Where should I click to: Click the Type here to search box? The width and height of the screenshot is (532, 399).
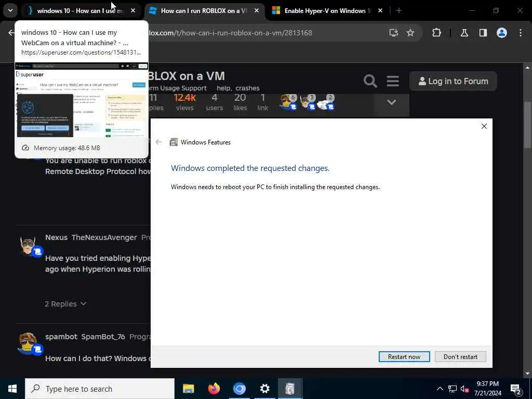(x=100, y=389)
